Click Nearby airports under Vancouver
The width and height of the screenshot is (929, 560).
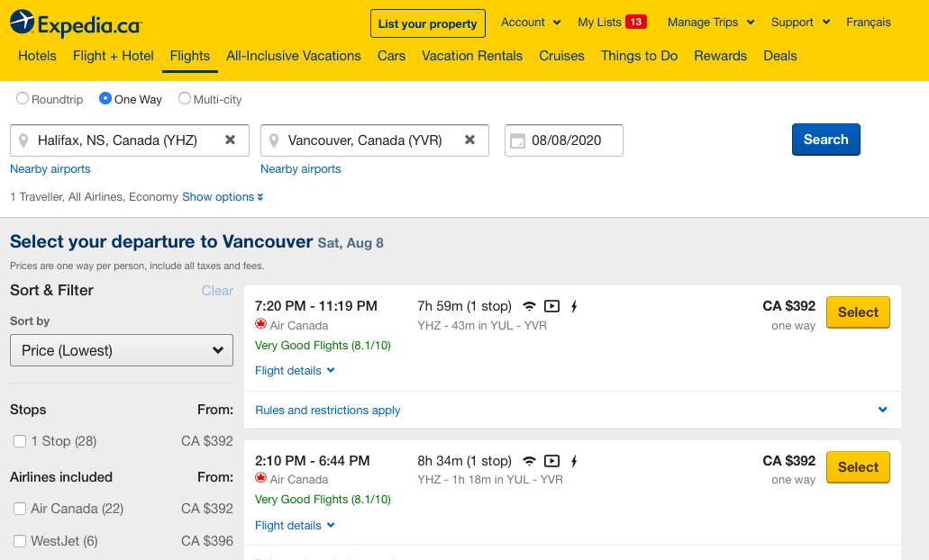pyautogui.click(x=300, y=168)
